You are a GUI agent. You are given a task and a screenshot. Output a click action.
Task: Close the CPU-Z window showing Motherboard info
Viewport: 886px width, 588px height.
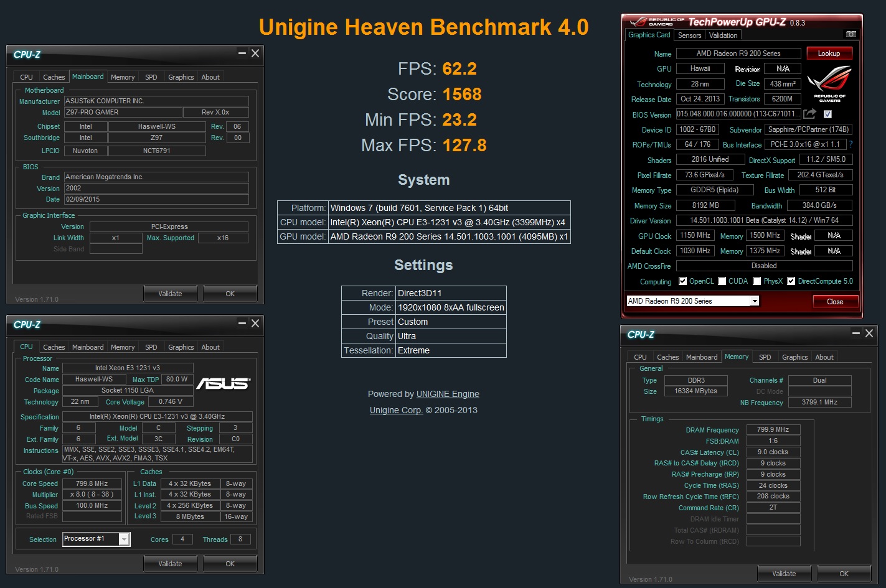[255, 54]
